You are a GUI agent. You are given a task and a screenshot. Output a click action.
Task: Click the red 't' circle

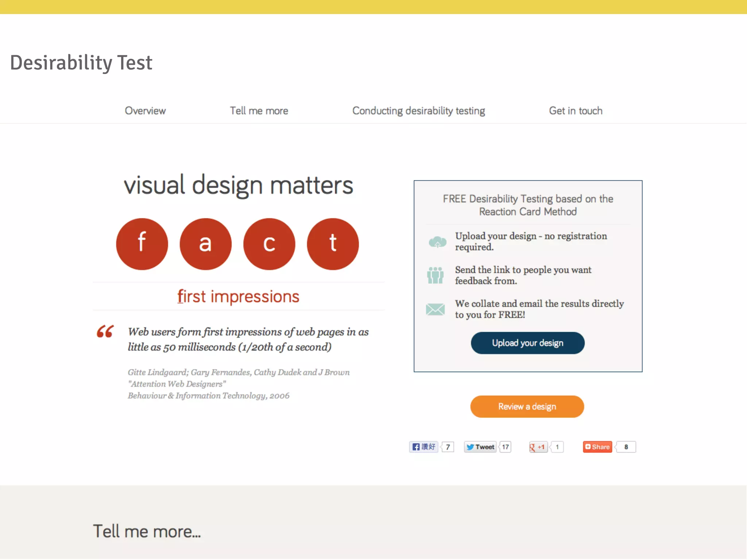tap(333, 244)
